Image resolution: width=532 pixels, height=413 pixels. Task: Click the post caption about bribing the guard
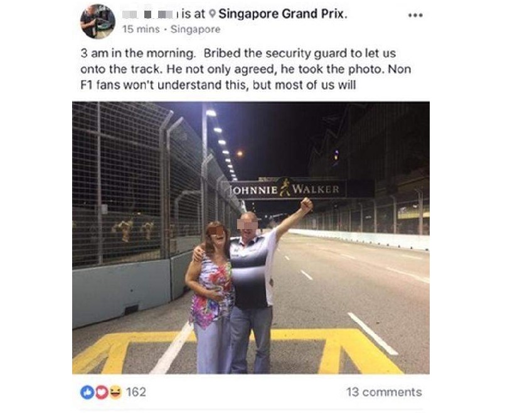tap(246, 69)
